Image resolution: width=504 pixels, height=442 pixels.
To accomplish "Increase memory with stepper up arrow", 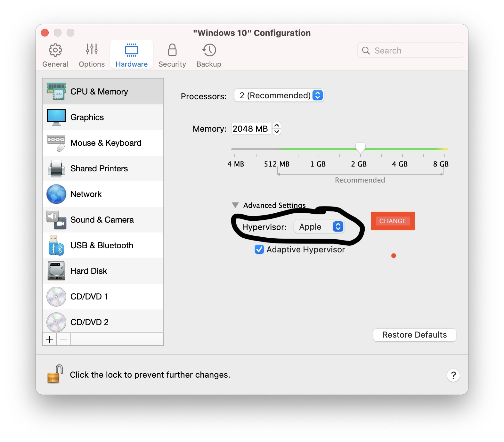I will click(277, 126).
